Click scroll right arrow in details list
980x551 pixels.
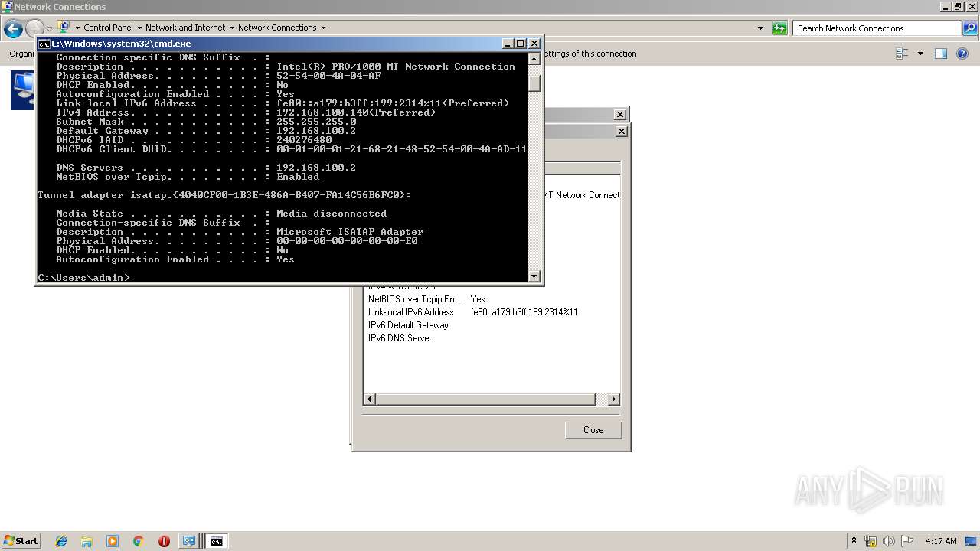[613, 399]
